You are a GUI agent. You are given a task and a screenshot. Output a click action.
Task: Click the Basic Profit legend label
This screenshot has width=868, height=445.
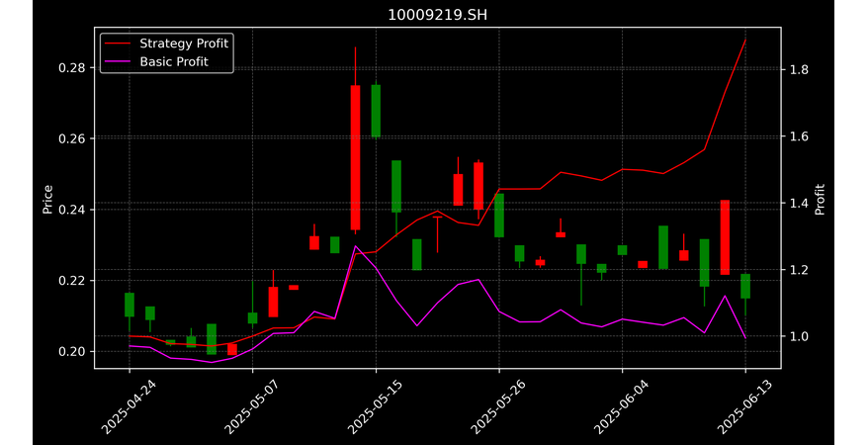(174, 61)
